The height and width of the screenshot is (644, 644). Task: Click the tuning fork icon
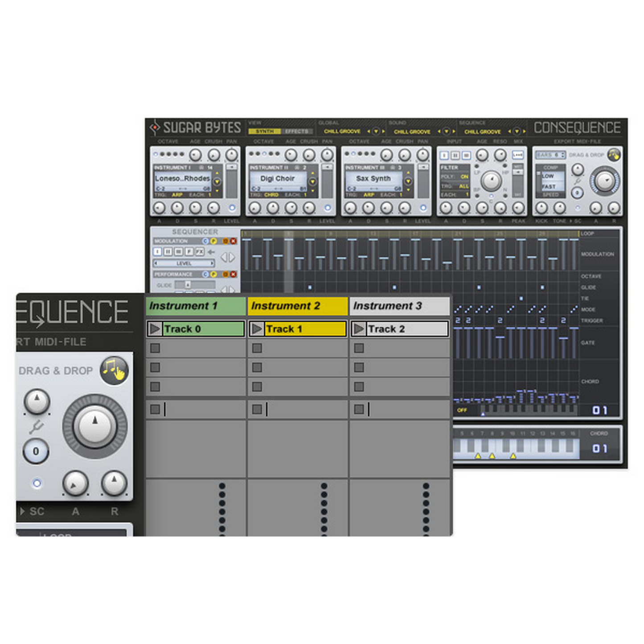tap(36, 427)
